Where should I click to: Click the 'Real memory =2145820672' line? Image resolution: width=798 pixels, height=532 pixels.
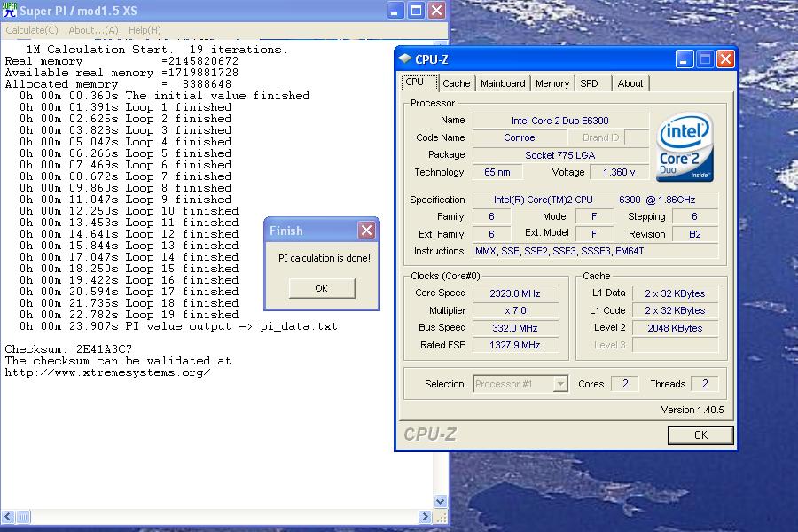121,61
